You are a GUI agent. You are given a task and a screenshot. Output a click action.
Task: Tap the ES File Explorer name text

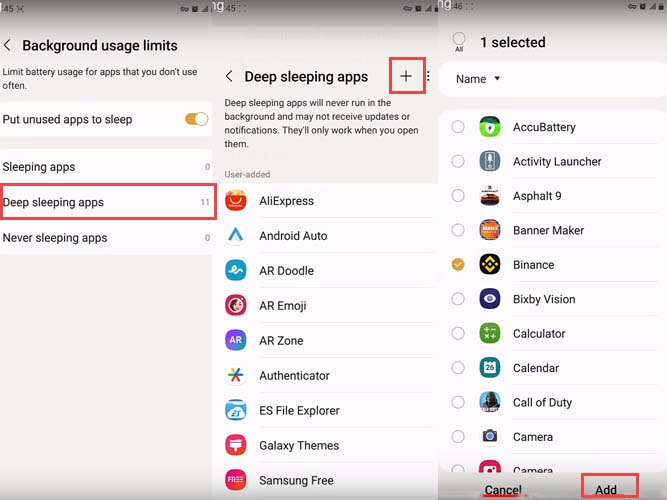[299, 411]
